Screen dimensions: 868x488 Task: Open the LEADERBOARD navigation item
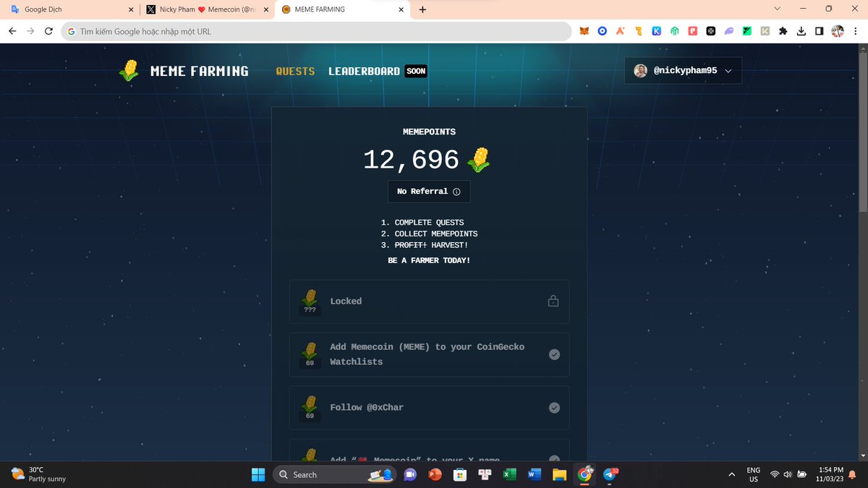click(x=364, y=71)
